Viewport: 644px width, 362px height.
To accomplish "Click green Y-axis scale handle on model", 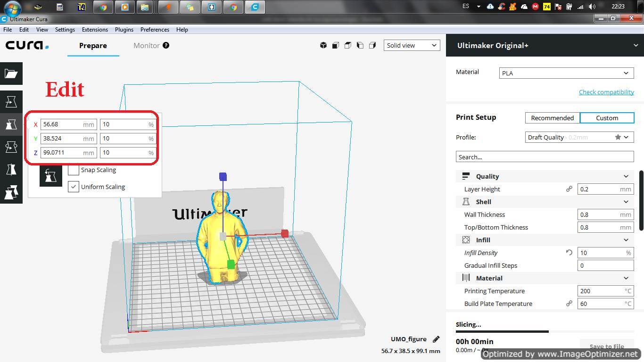I will click(x=231, y=265).
